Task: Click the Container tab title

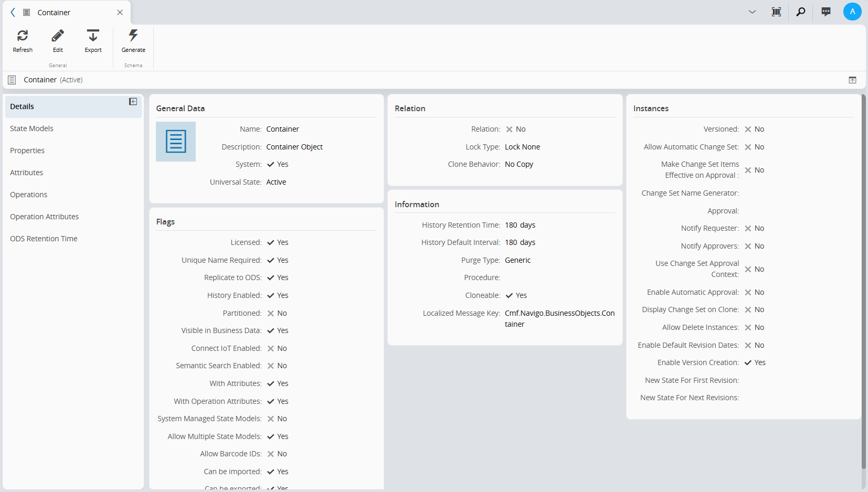Action: [x=54, y=12]
